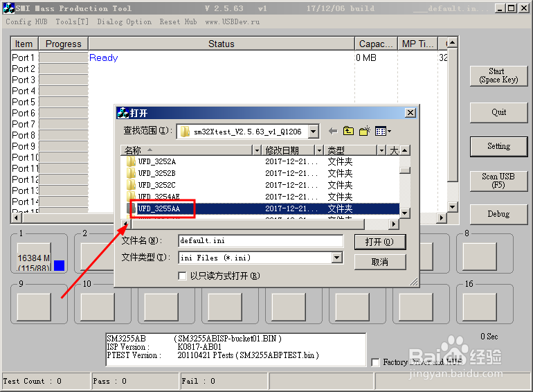Screen dimensions: 533x392
Task: Click the MP Ti... column header
Action: point(418,44)
